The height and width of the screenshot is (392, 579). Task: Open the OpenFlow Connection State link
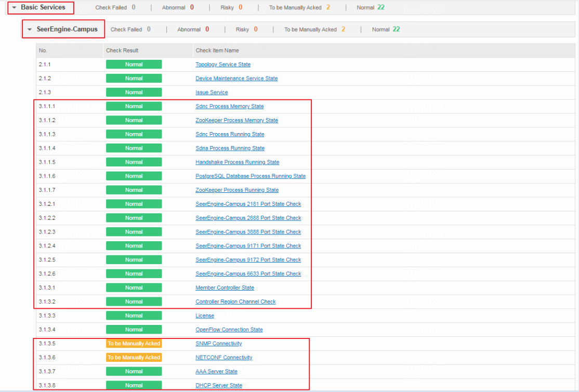point(229,330)
